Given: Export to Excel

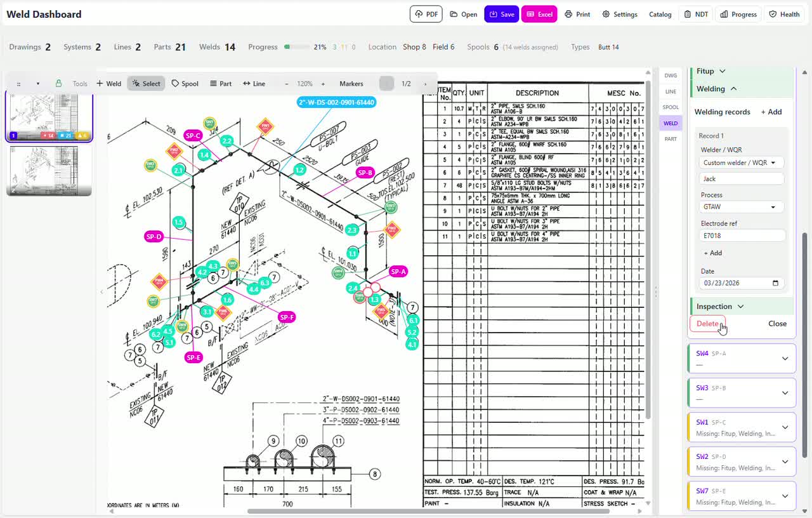Looking at the screenshot, I should (539, 14).
